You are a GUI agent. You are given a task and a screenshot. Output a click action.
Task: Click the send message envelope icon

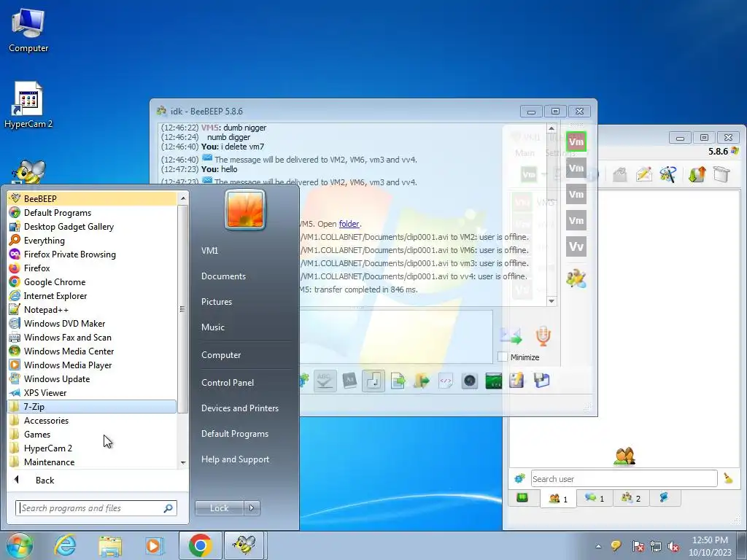coord(511,336)
